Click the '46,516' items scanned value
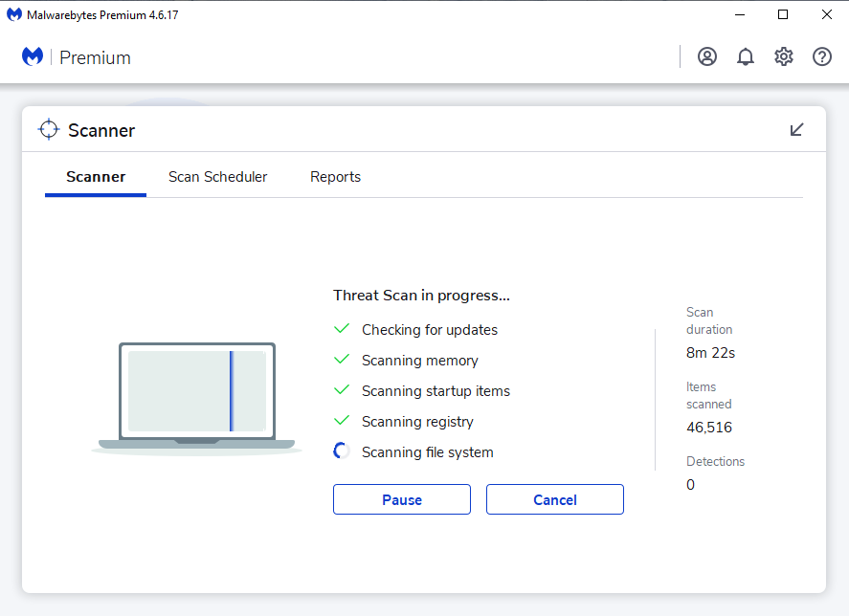 pyautogui.click(x=708, y=428)
